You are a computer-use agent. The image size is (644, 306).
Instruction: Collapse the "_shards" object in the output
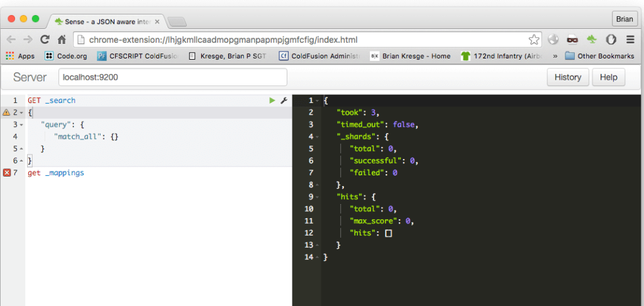tap(318, 136)
